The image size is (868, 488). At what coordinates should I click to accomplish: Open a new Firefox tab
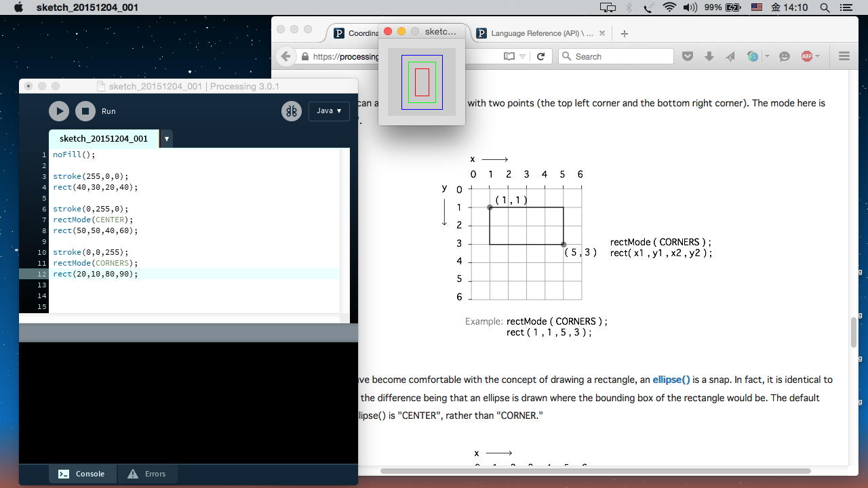pos(625,33)
